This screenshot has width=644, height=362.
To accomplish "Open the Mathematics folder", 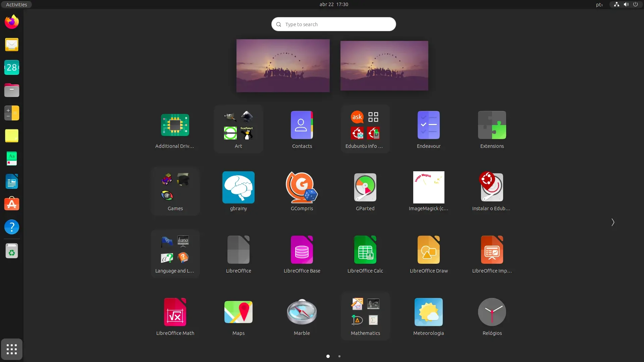I will (365, 316).
